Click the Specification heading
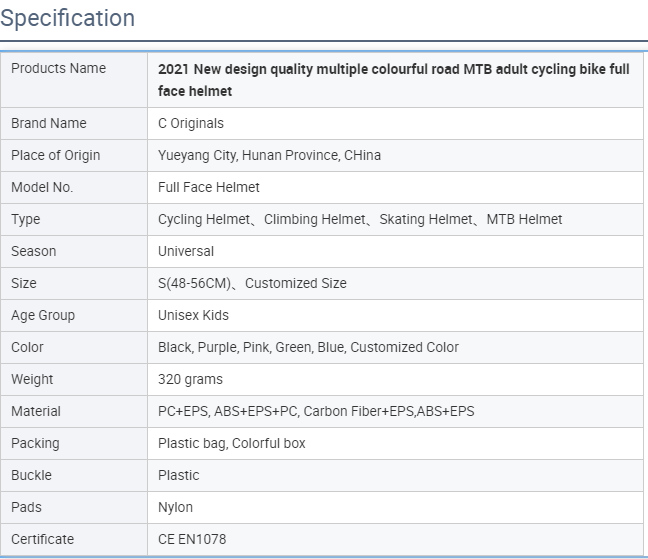This screenshot has height=559, width=648. tap(67, 18)
